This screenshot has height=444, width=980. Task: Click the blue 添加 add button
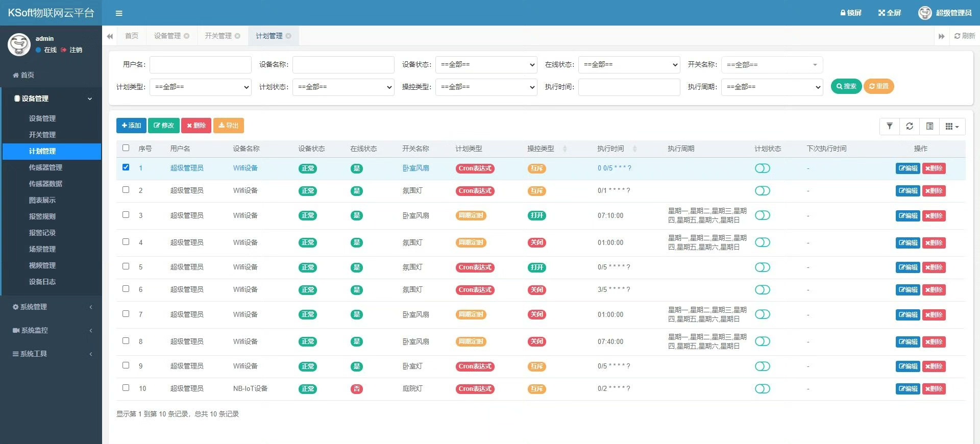click(x=131, y=126)
